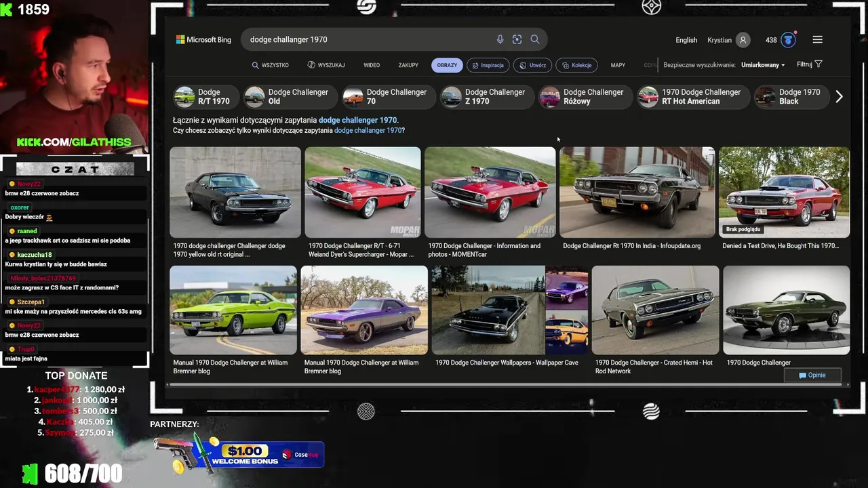
Task: Click chat username raaned
Action: pos(27,231)
